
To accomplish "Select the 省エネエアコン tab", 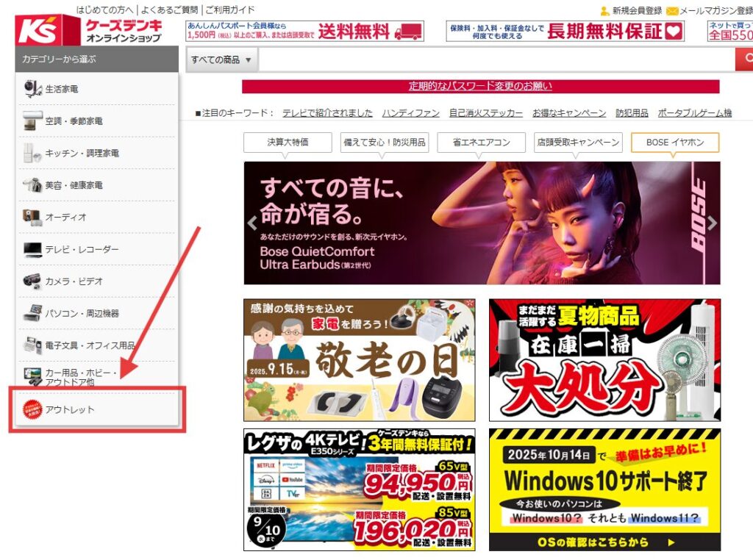I will coord(481,142).
